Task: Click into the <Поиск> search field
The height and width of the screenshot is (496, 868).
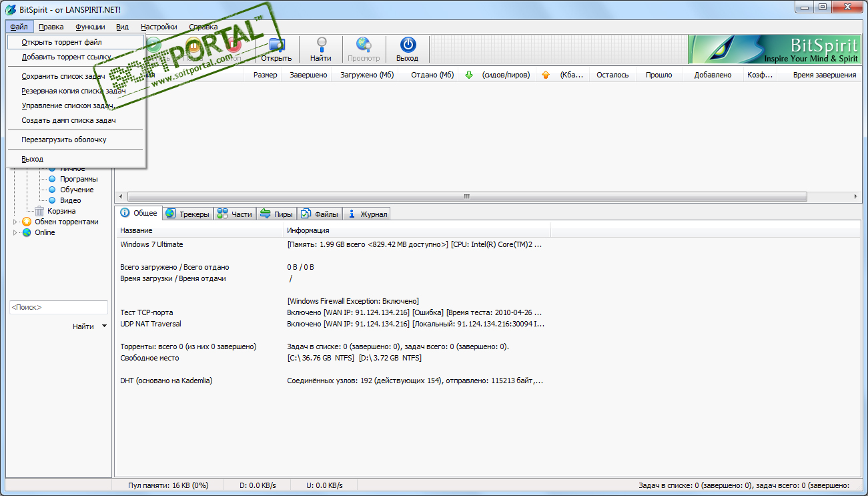Action: 59,307
